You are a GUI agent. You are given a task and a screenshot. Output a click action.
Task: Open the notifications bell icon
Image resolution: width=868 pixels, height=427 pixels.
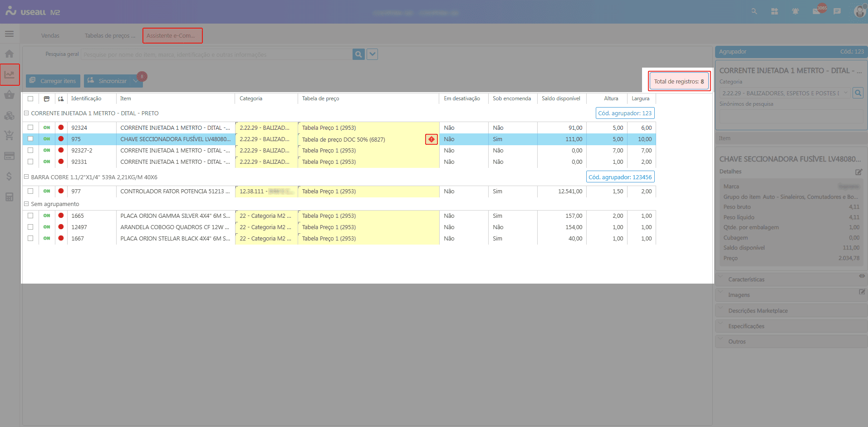(x=795, y=11)
